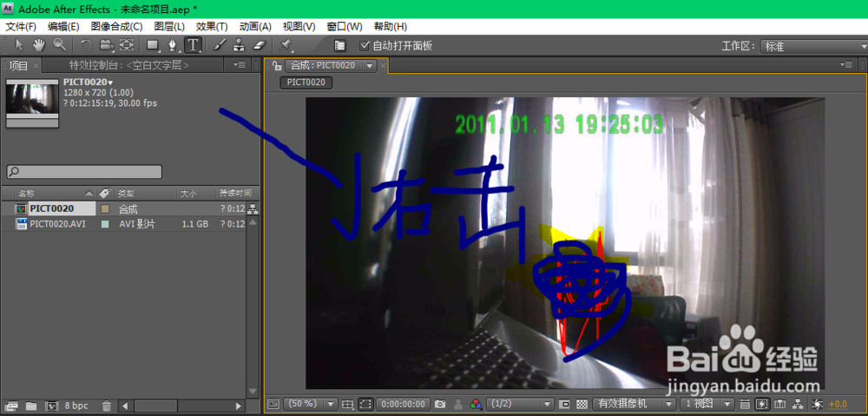Open the 有效摄像机 camera dropdown

click(x=635, y=404)
